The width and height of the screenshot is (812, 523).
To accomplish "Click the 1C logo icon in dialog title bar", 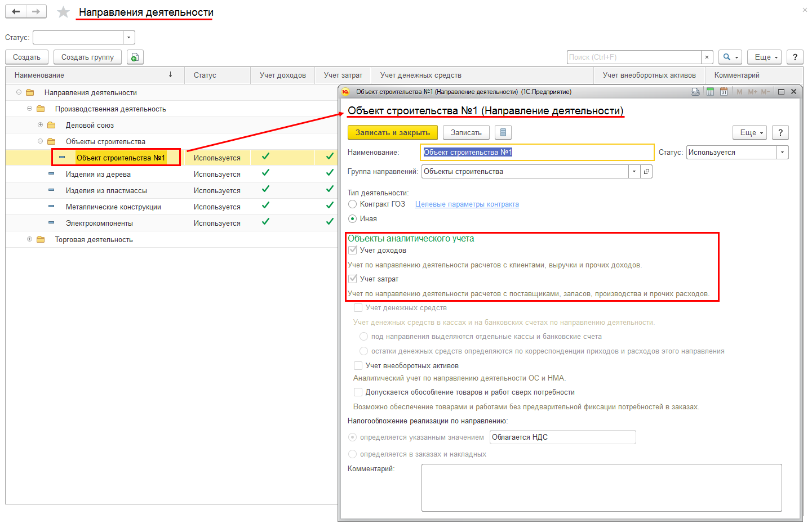I will pos(345,92).
